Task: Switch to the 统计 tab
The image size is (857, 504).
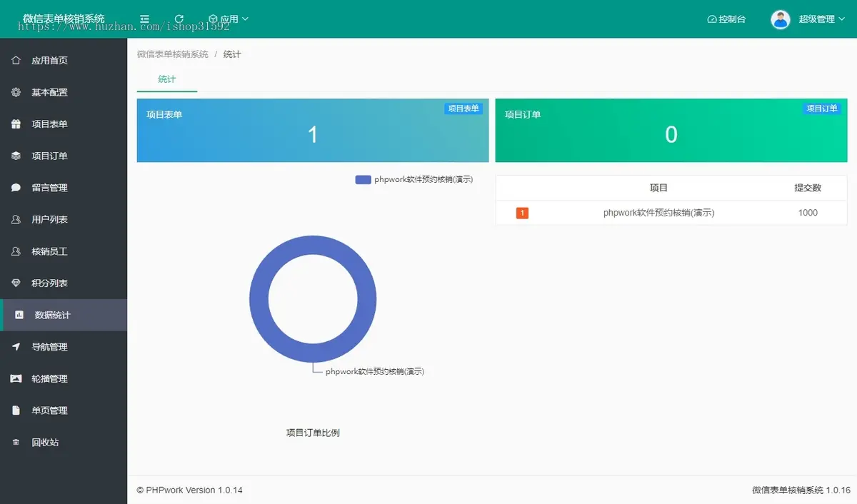Action: point(166,80)
